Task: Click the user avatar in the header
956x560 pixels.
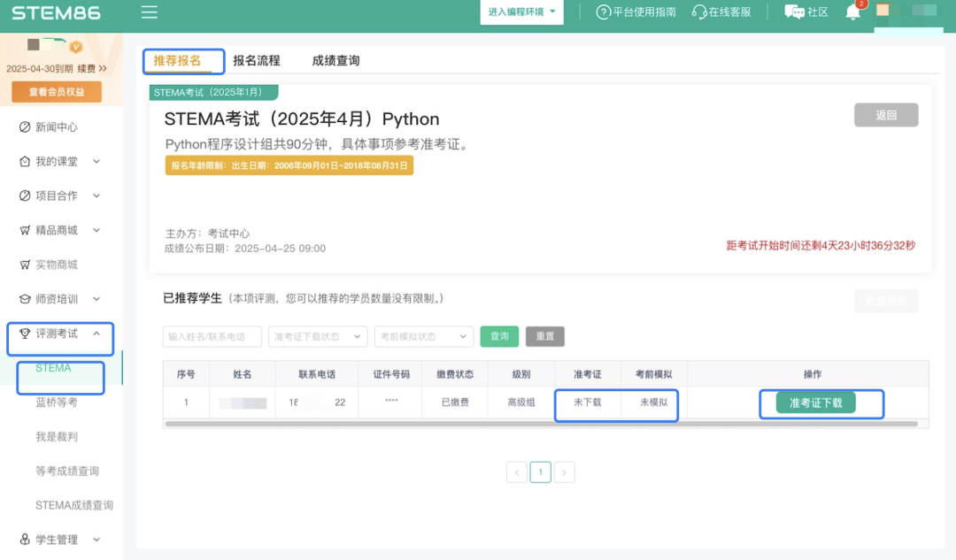Action: click(x=883, y=11)
